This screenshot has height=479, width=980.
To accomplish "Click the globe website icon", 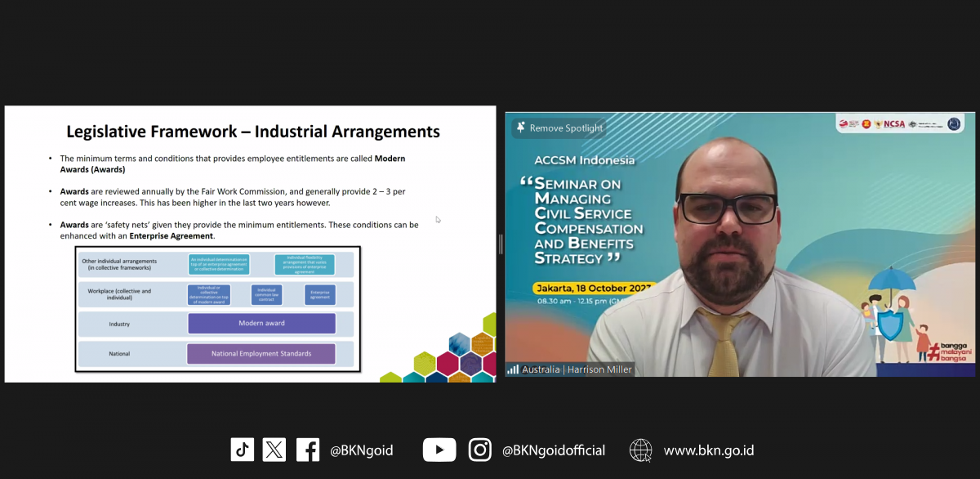I will (x=641, y=450).
